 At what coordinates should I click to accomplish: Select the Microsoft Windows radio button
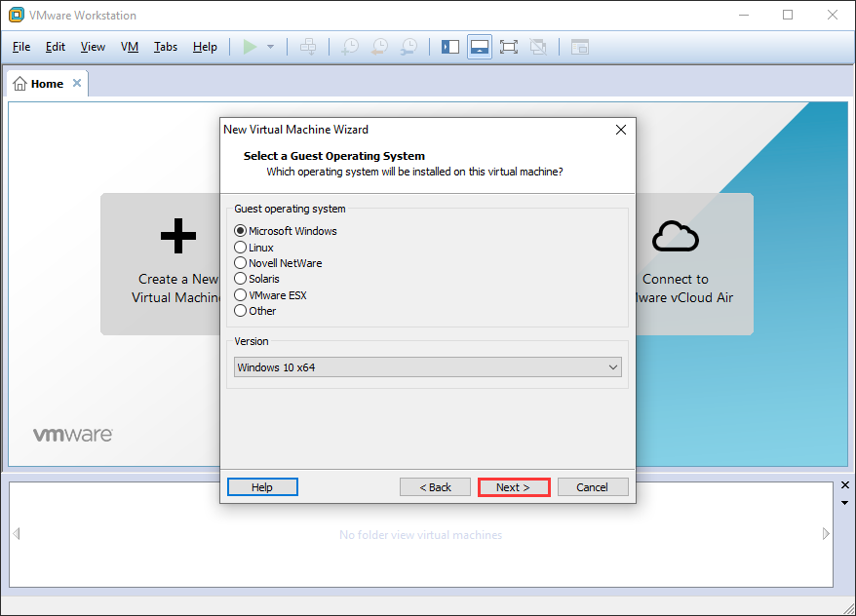point(240,231)
